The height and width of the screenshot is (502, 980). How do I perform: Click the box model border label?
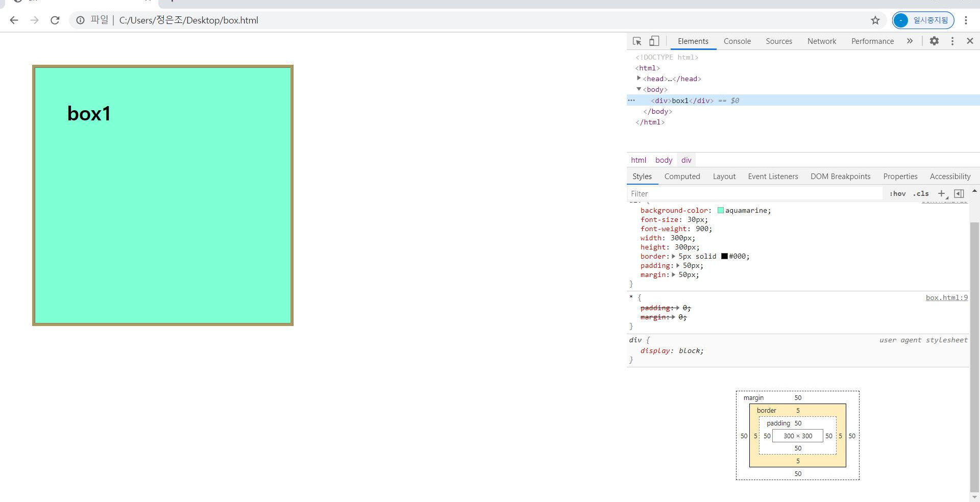tap(766, 410)
